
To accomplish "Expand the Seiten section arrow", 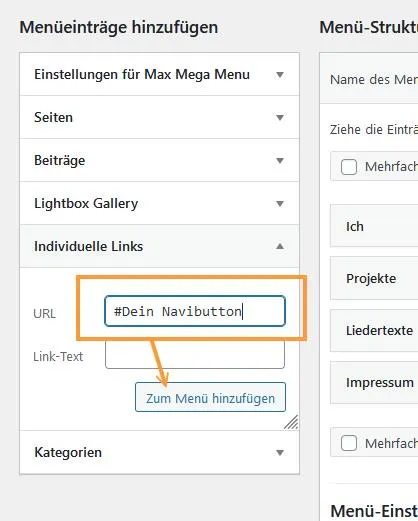I will click(280, 118).
